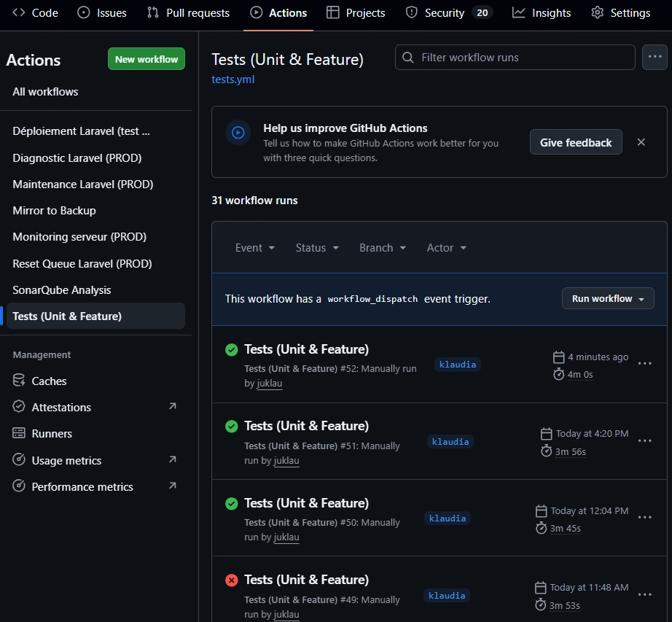Expand the Event filter dropdown

coord(254,248)
